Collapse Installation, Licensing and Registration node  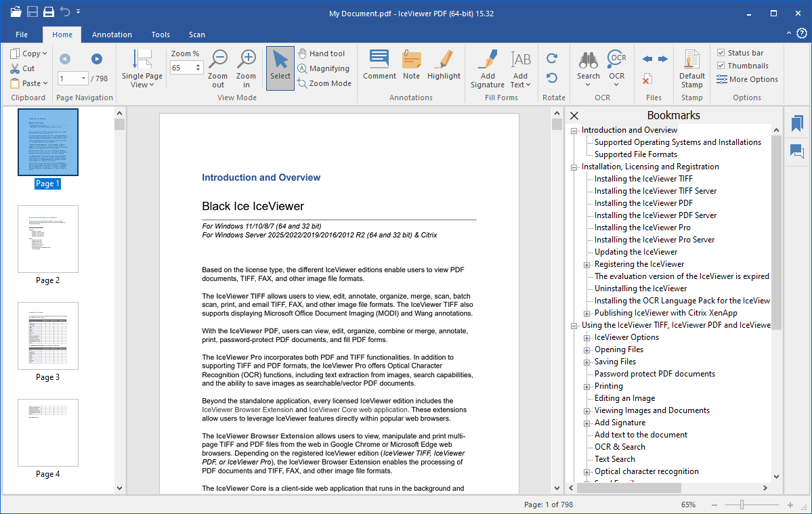point(574,167)
